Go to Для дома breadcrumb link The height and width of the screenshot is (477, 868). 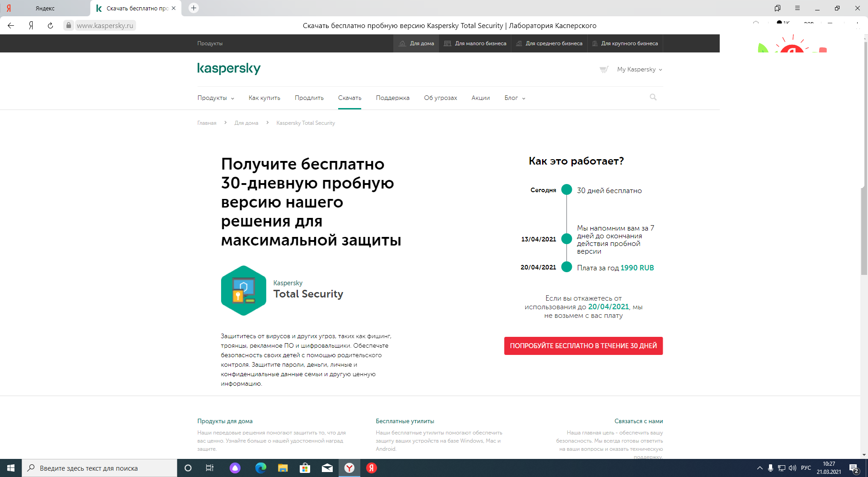[246, 123]
